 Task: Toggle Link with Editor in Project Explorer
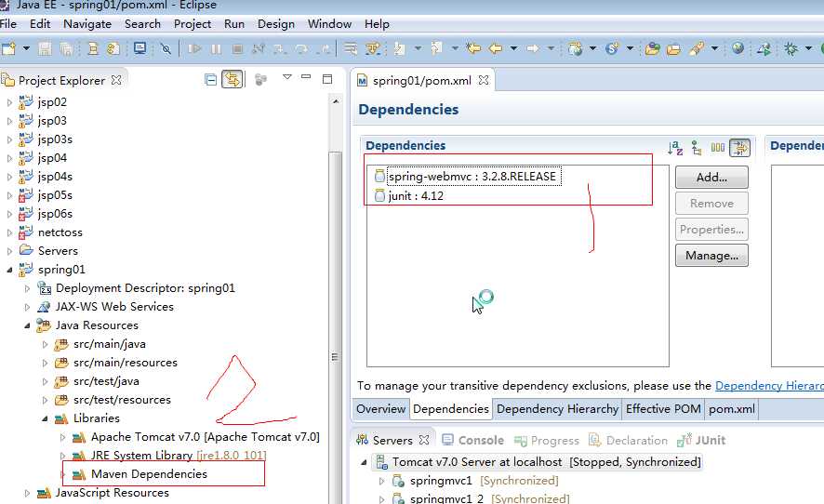[x=233, y=80]
